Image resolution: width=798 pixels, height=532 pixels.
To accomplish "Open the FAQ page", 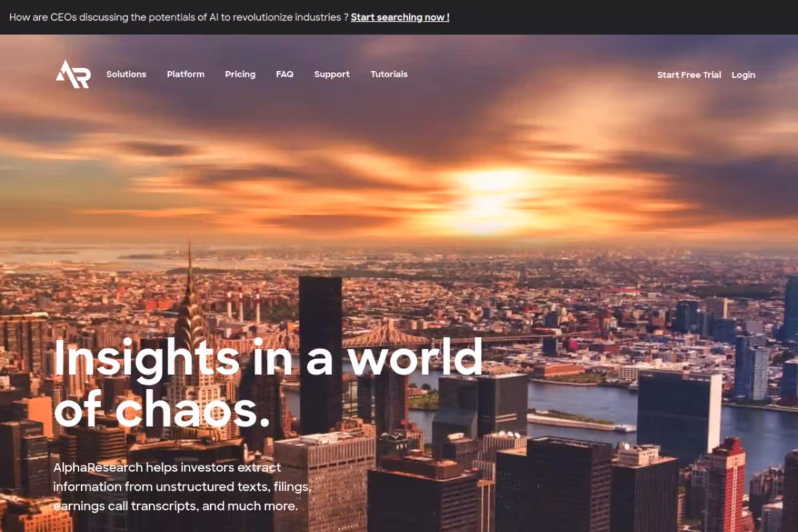I will pos(285,74).
